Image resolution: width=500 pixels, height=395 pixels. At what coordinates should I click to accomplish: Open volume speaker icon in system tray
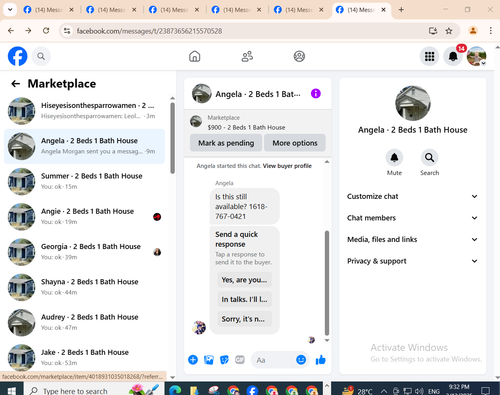coord(419,391)
